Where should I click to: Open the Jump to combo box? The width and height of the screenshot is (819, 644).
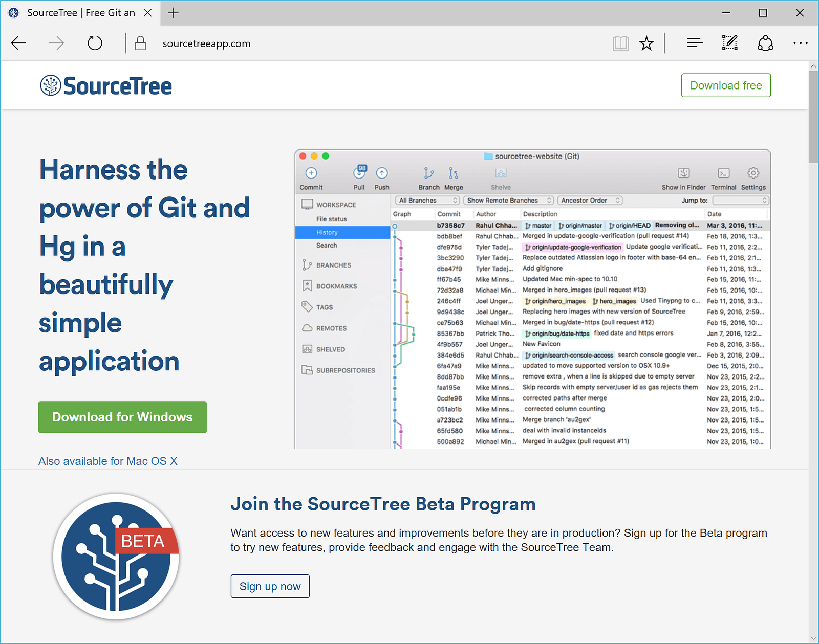pos(741,201)
